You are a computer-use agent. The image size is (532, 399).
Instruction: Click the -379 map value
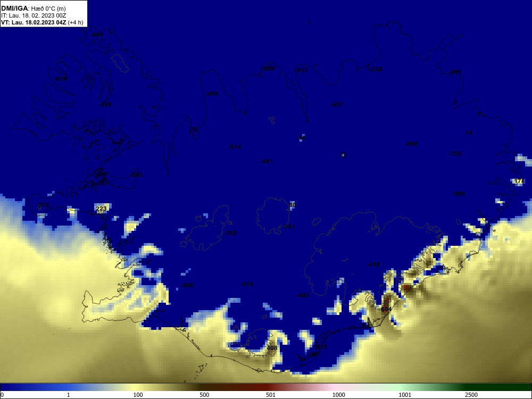[x=43, y=205]
